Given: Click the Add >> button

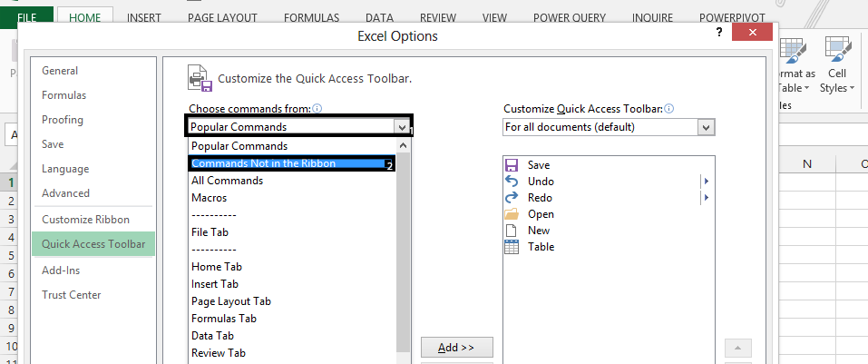Looking at the screenshot, I should [457, 348].
